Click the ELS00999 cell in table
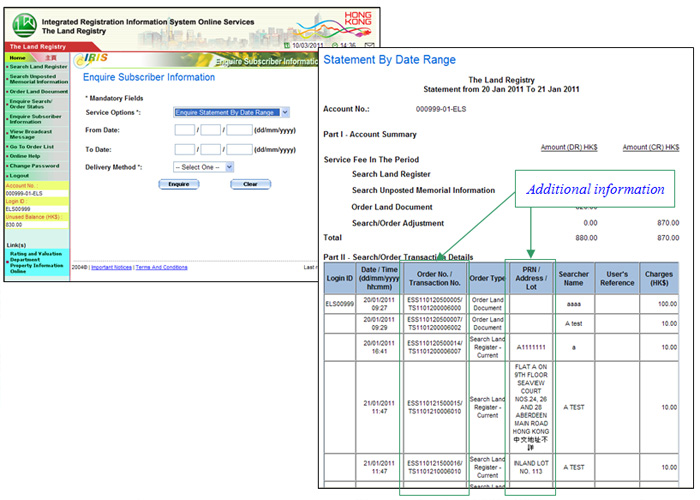The image size is (700, 500). click(x=339, y=304)
